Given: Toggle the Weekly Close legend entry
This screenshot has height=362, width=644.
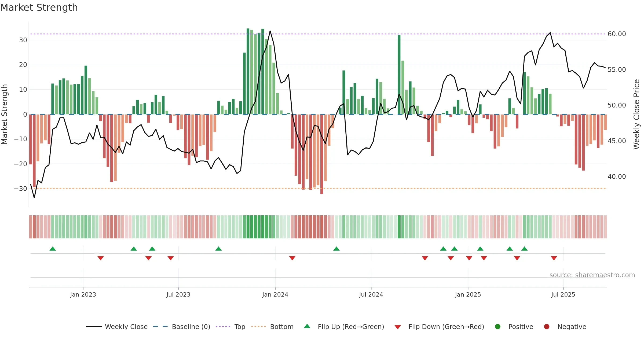Looking at the screenshot, I should (x=117, y=327).
